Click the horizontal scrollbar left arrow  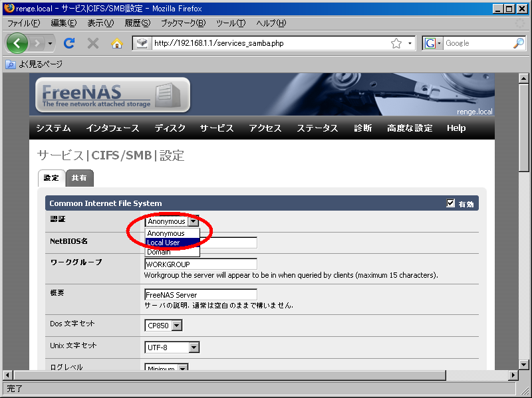tap(8, 375)
